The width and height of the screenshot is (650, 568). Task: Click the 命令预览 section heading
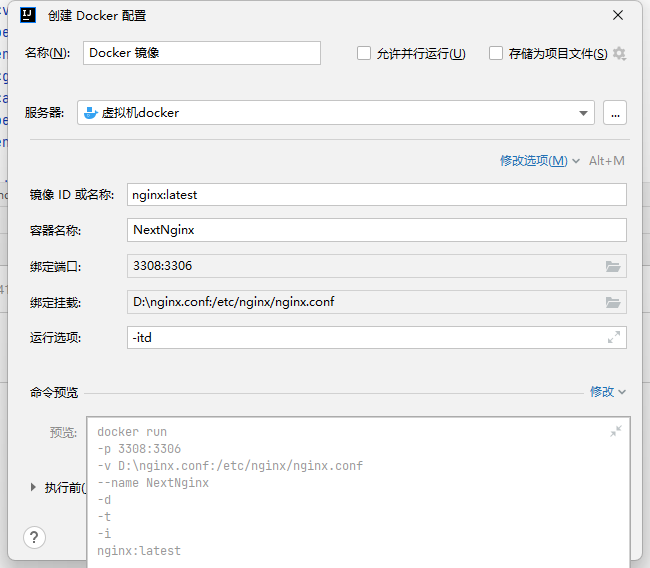coord(54,393)
